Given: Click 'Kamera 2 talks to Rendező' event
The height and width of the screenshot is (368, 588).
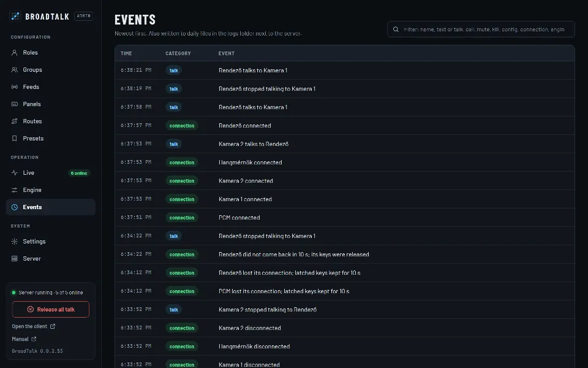Looking at the screenshot, I should [x=254, y=144].
